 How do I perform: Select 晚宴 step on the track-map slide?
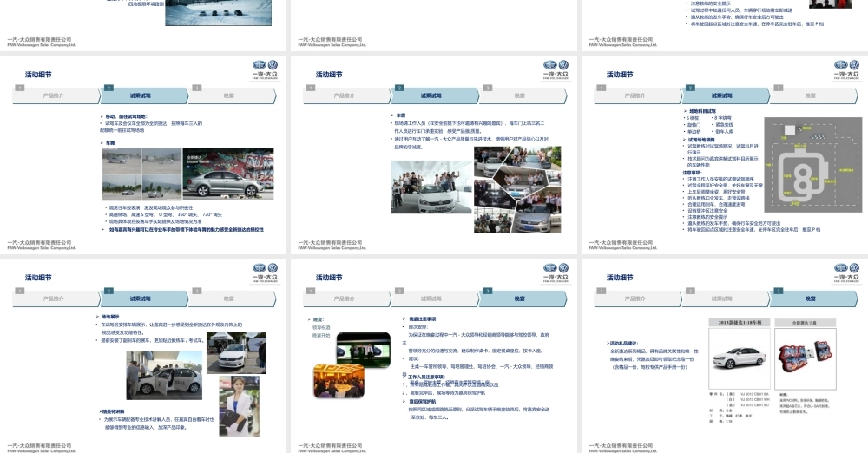813,95
